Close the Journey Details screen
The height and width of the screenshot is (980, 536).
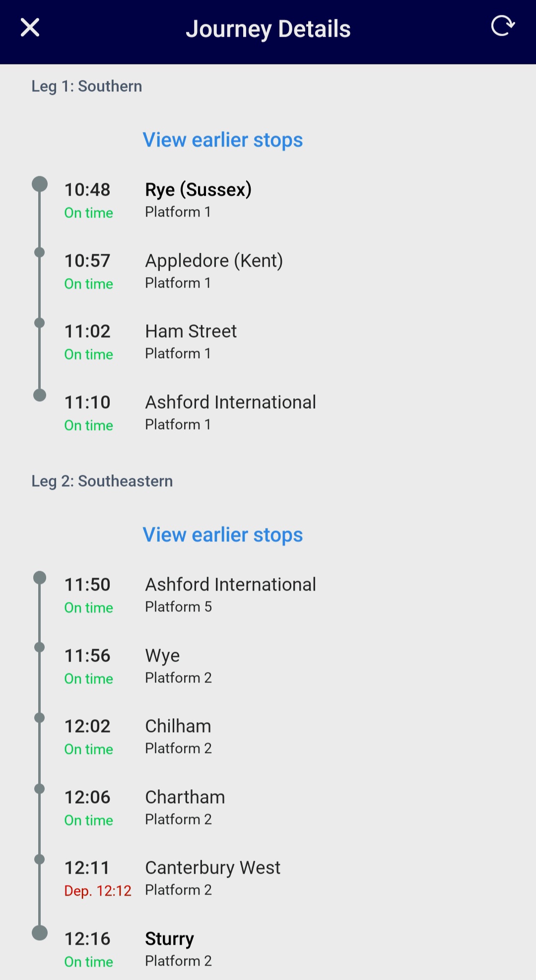point(30,28)
